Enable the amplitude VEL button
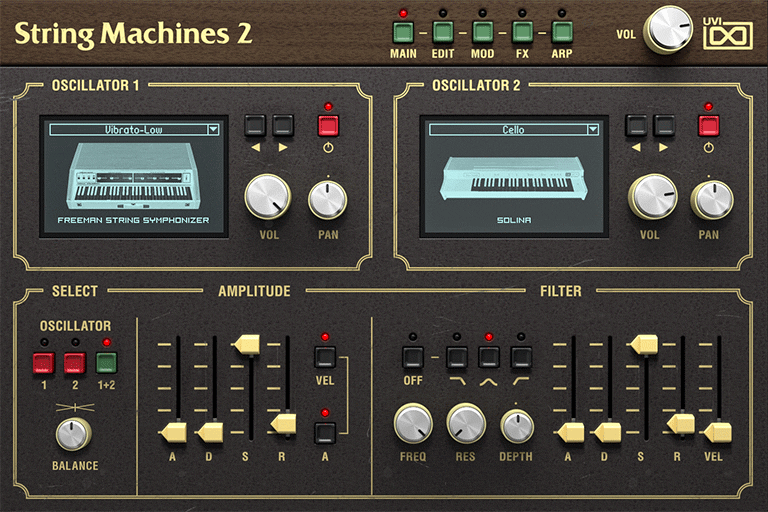The image size is (768, 512). 324,357
